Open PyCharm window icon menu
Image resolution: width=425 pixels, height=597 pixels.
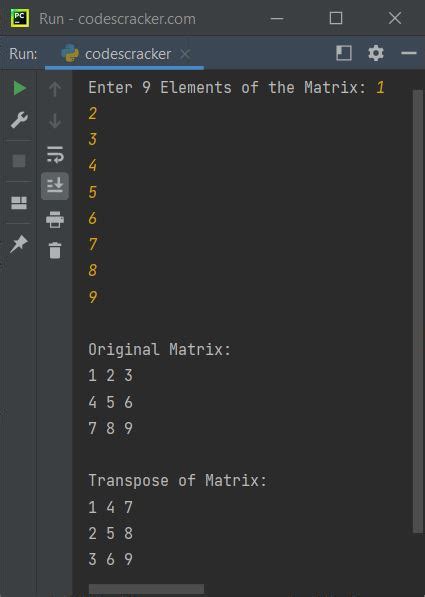20,18
